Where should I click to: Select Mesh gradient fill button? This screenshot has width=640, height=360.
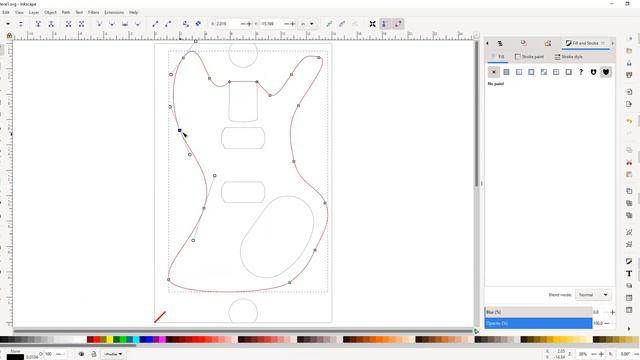click(x=544, y=72)
